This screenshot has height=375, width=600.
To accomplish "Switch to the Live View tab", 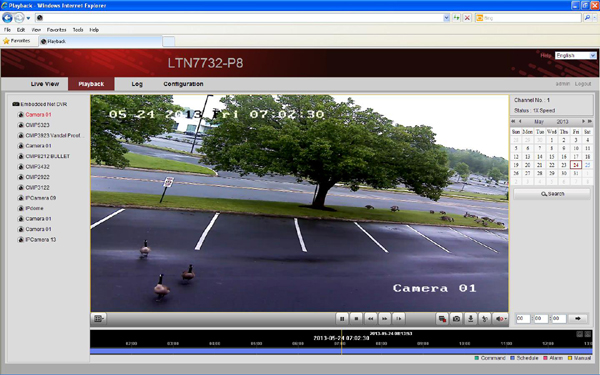I will (x=45, y=84).
